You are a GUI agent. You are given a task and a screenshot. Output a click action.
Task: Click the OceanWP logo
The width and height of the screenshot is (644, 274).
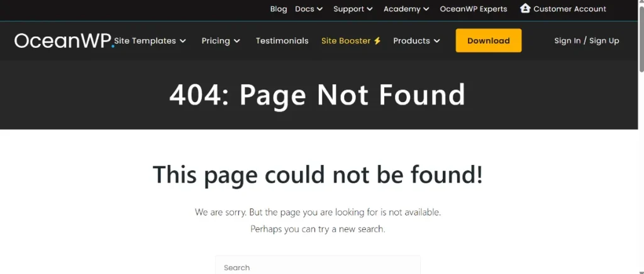pos(65,41)
